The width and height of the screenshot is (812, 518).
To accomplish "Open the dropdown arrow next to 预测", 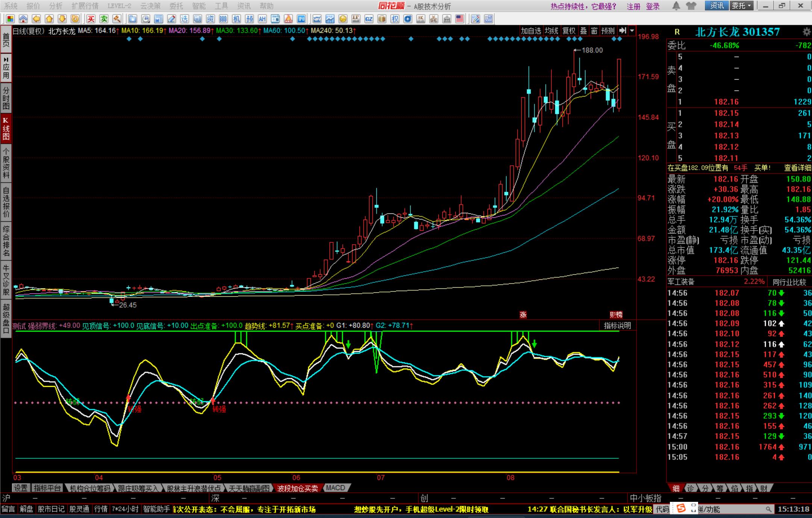I will tap(632, 31).
